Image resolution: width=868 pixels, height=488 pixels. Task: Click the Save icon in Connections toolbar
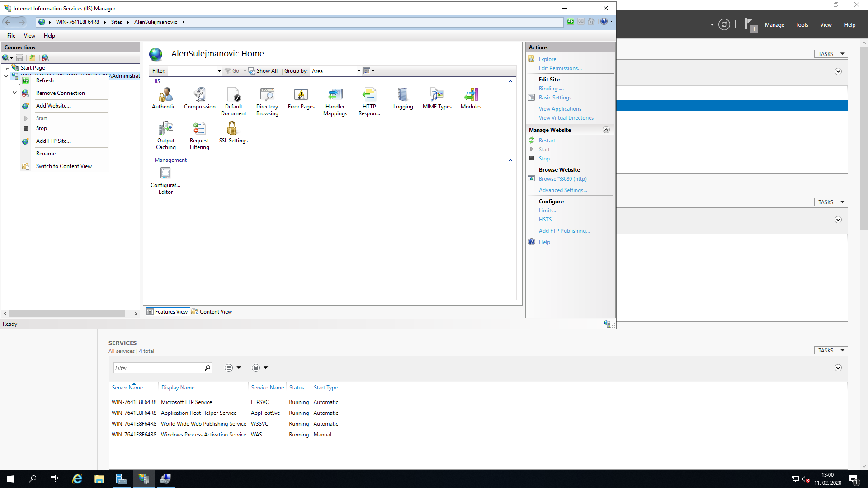19,58
